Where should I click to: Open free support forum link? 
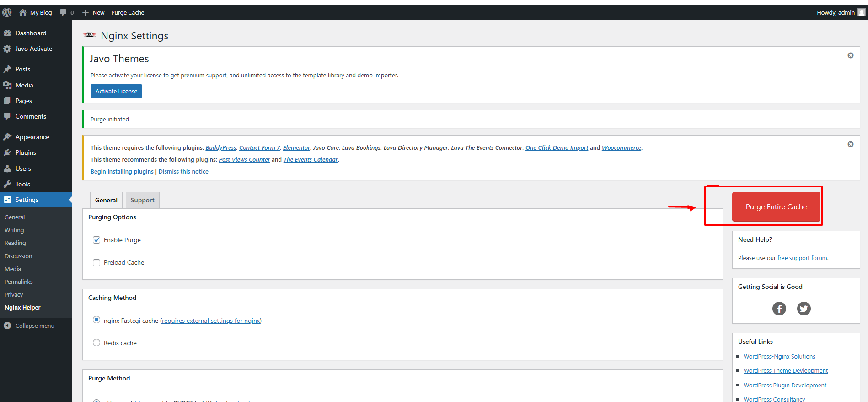click(802, 258)
